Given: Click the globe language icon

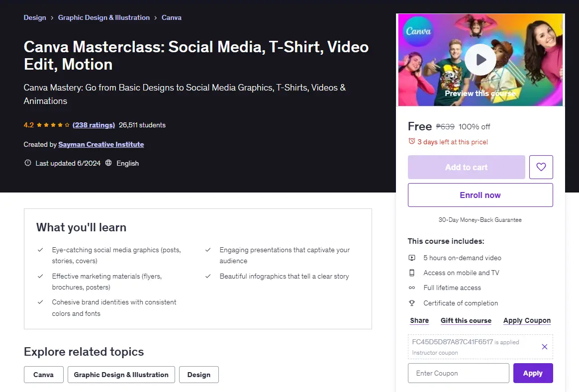Looking at the screenshot, I should click(x=108, y=163).
